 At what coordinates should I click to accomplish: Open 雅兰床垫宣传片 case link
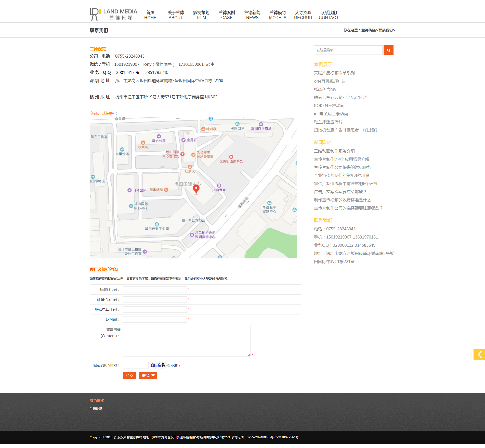(328, 122)
